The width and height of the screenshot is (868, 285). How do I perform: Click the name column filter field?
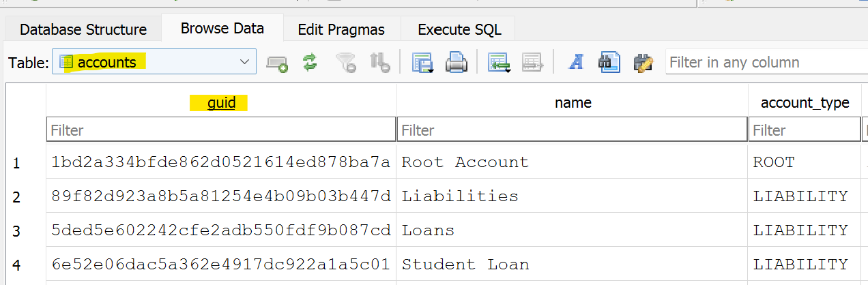572,130
